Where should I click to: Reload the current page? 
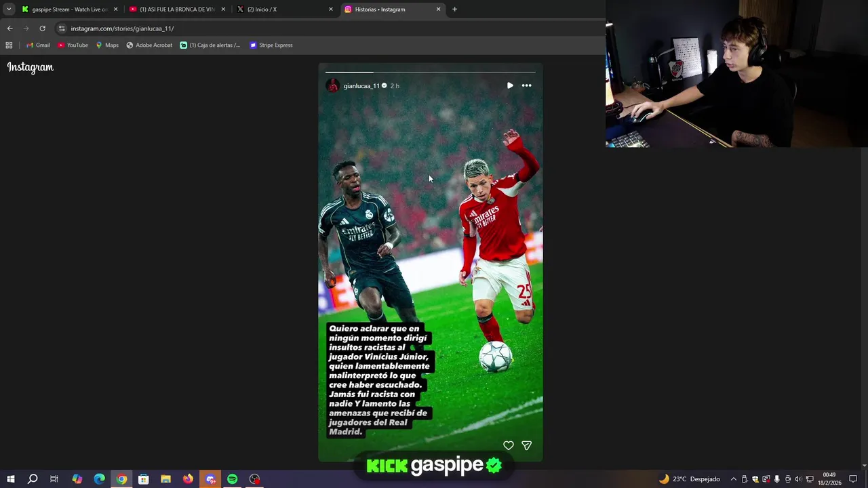pyautogui.click(x=42, y=28)
